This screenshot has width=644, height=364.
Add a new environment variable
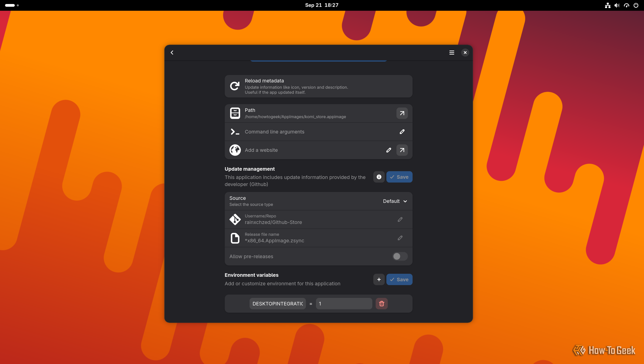379,280
